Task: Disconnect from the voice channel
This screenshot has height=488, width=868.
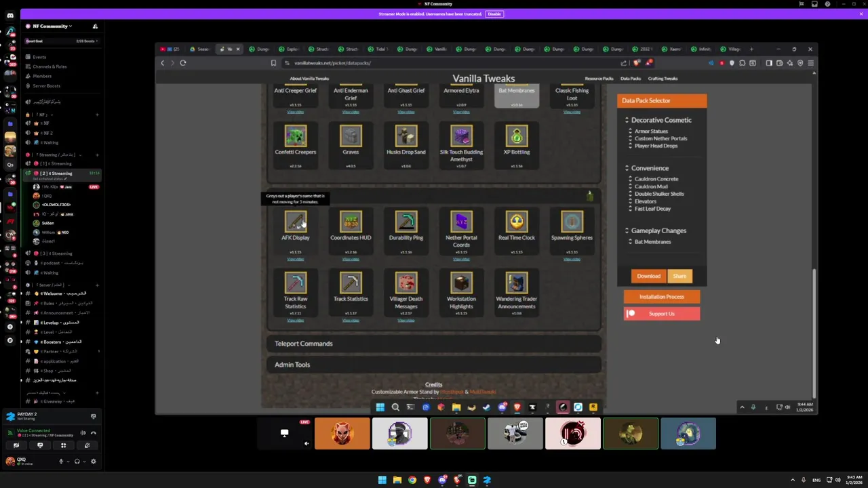Action: point(94,432)
